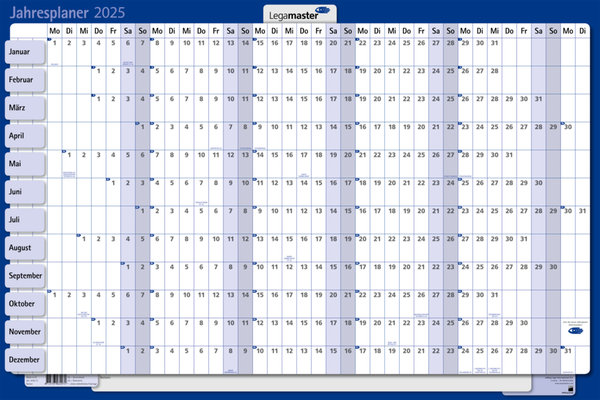Click the Legamaster logo at the top

point(299,14)
